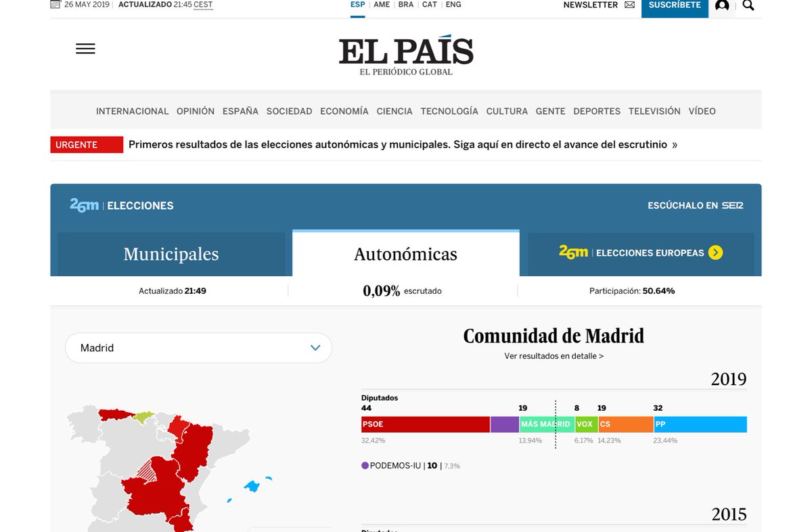Image resolution: width=812 pixels, height=532 pixels.
Task: Select the ESP edition
Action: coord(358,5)
